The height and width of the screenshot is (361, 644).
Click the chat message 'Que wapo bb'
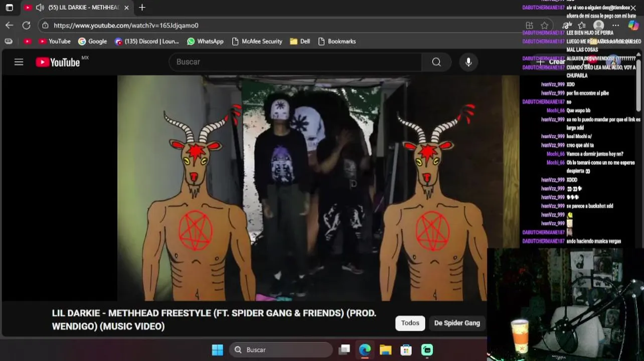pos(578,110)
